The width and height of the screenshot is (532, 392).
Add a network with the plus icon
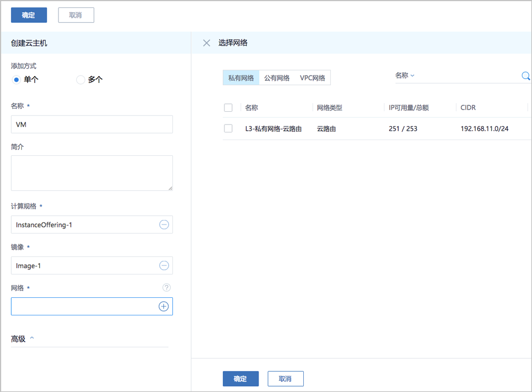(163, 306)
